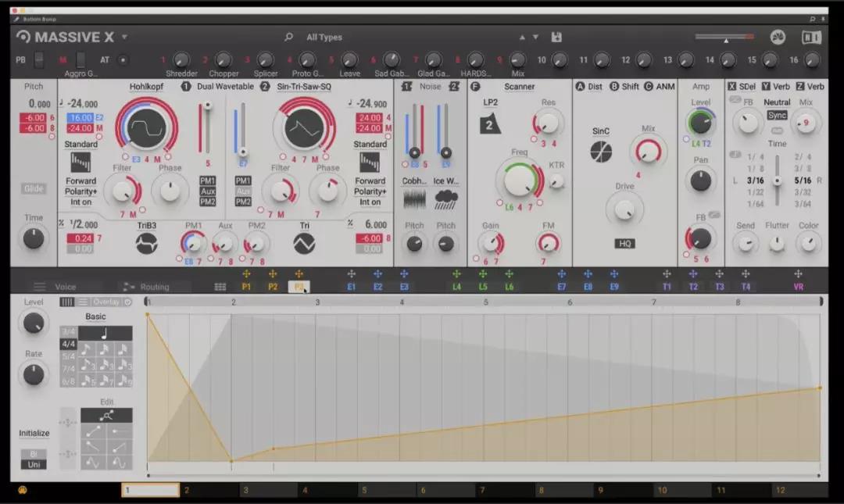
Task: Click the assign cross icon above VR
Action: (798, 274)
